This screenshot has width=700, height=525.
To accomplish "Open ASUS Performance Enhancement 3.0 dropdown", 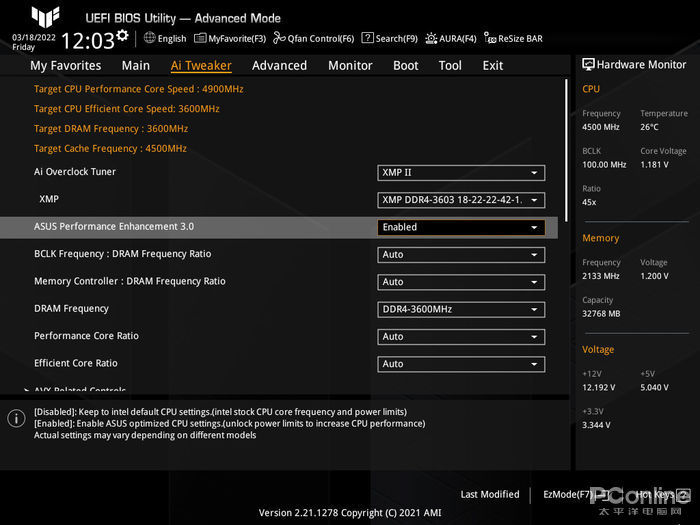I will 460,227.
